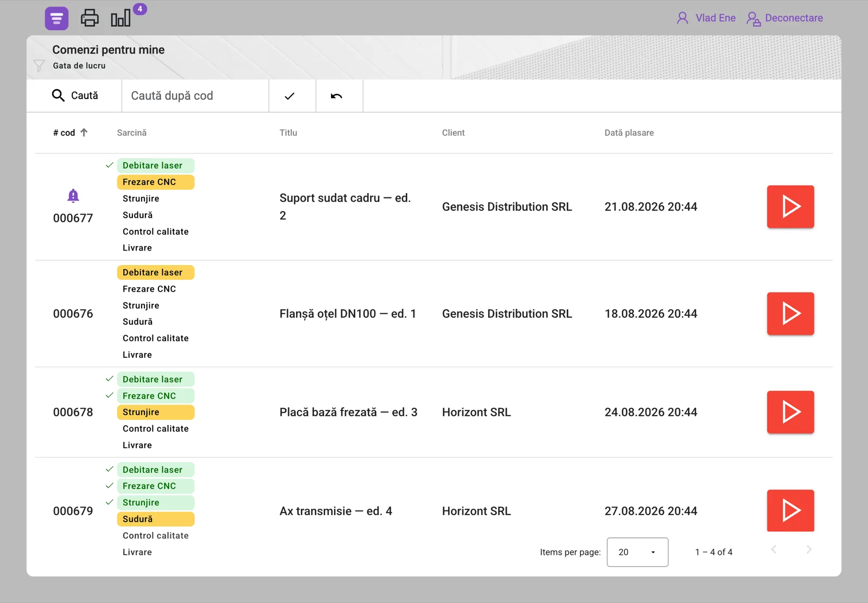Image resolution: width=868 pixels, height=603 pixels.
Task: Go to the next page arrow
Action: tap(809, 549)
